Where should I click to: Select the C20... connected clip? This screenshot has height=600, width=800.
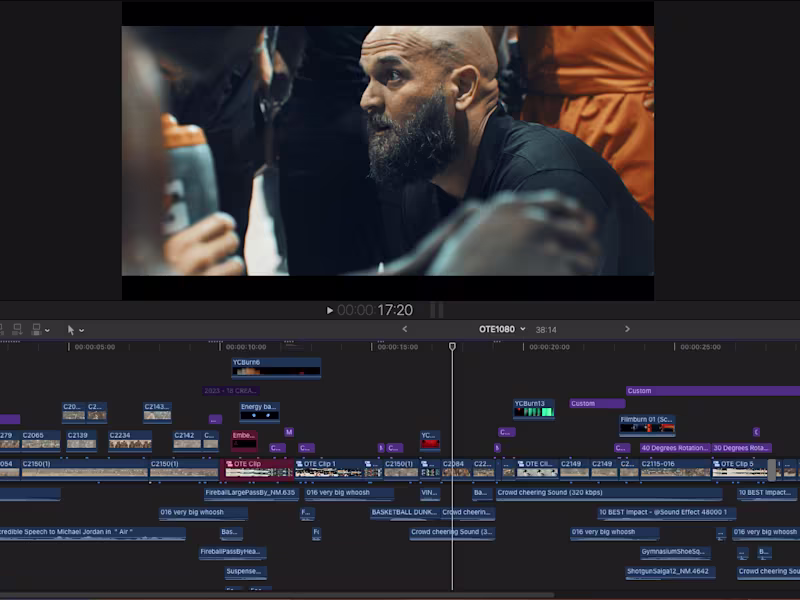point(73,412)
